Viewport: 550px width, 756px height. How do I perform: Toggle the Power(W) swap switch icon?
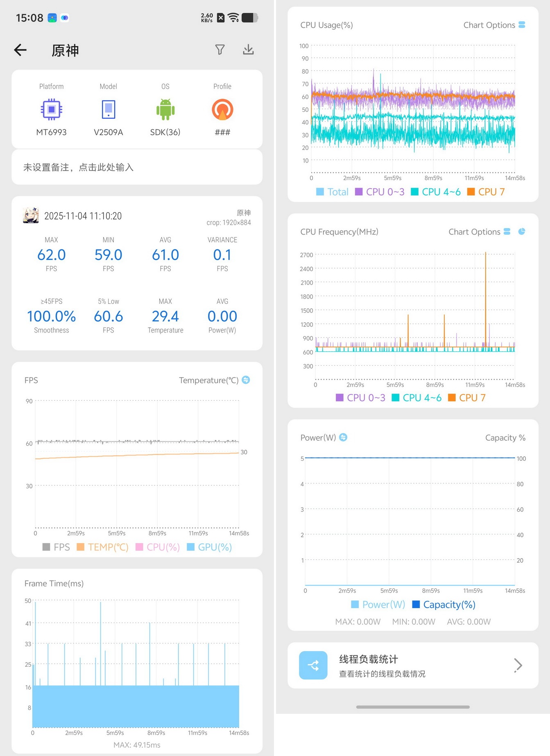(x=343, y=437)
